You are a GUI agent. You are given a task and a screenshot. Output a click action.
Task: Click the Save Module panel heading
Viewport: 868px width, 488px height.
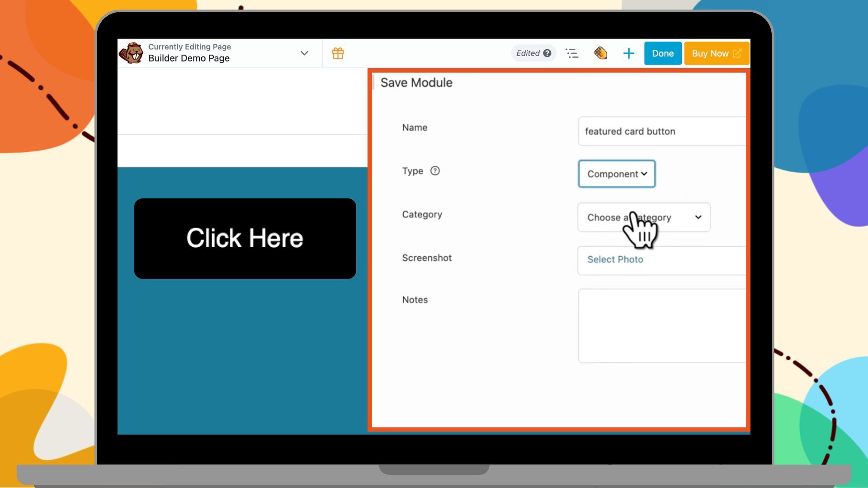pyautogui.click(x=416, y=83)
